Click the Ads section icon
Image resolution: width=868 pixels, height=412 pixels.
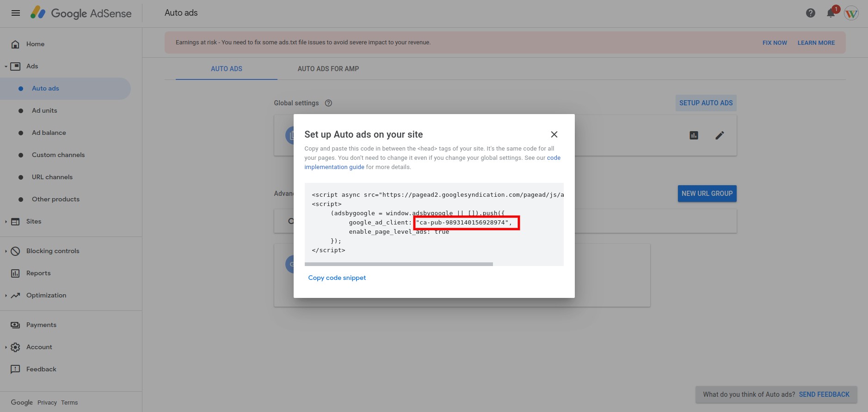15,67
